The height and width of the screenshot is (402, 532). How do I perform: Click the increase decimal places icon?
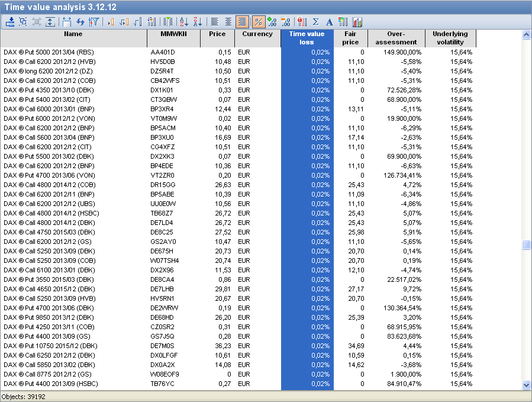(272, 22)
